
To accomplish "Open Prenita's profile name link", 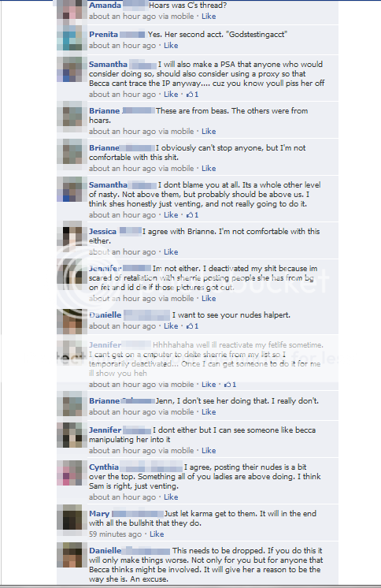I will pos(103,35).
